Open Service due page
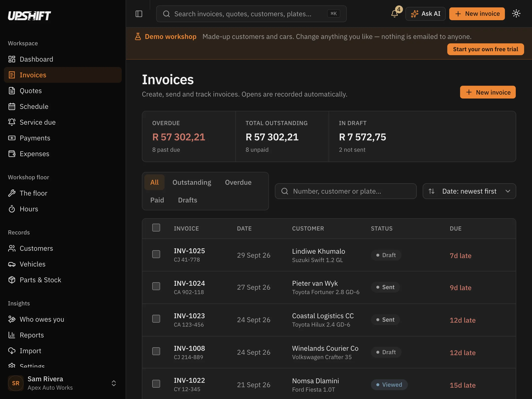The image size is (532, 399). [63, 122]
